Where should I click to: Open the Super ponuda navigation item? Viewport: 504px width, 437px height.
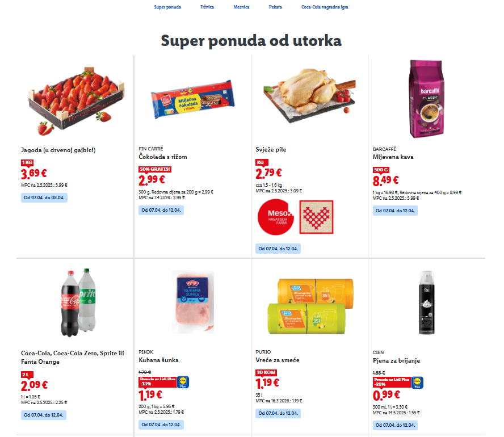click(167, 7)
